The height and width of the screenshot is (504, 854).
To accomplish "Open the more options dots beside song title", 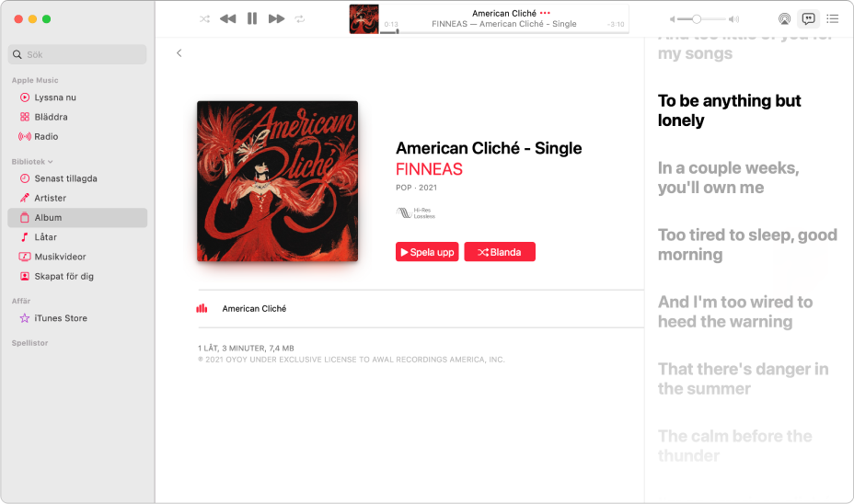I will 545,13.
